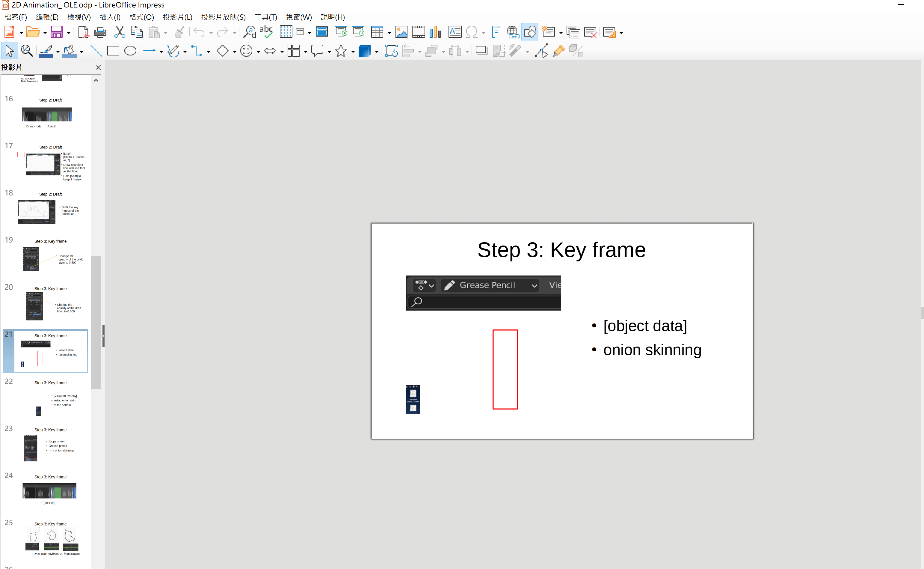
Task: Expand the Save dropdown arrow
Action: (x=69, y=33)
